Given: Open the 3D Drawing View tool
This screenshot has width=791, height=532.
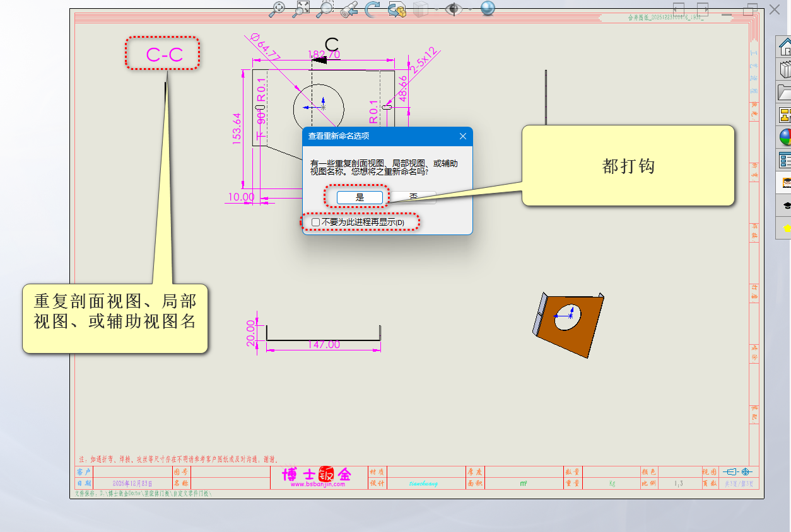Looking at the screenshot, I should point(397,9).
